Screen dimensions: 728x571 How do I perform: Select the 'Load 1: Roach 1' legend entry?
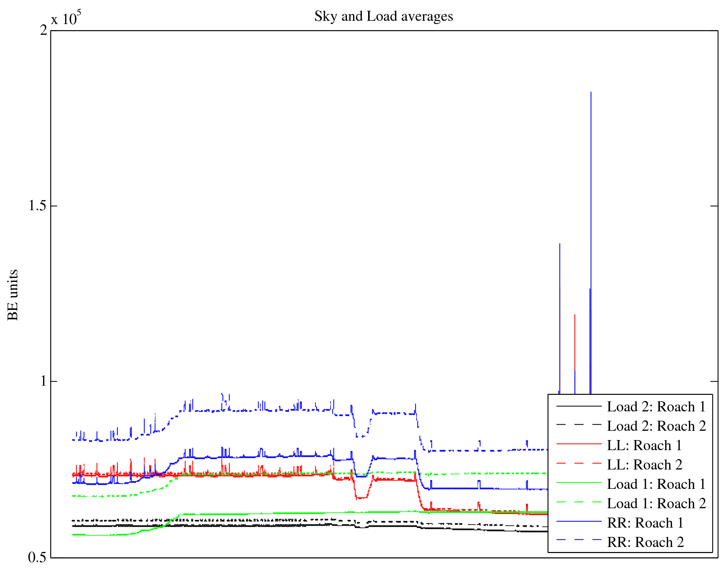point(656,484)
